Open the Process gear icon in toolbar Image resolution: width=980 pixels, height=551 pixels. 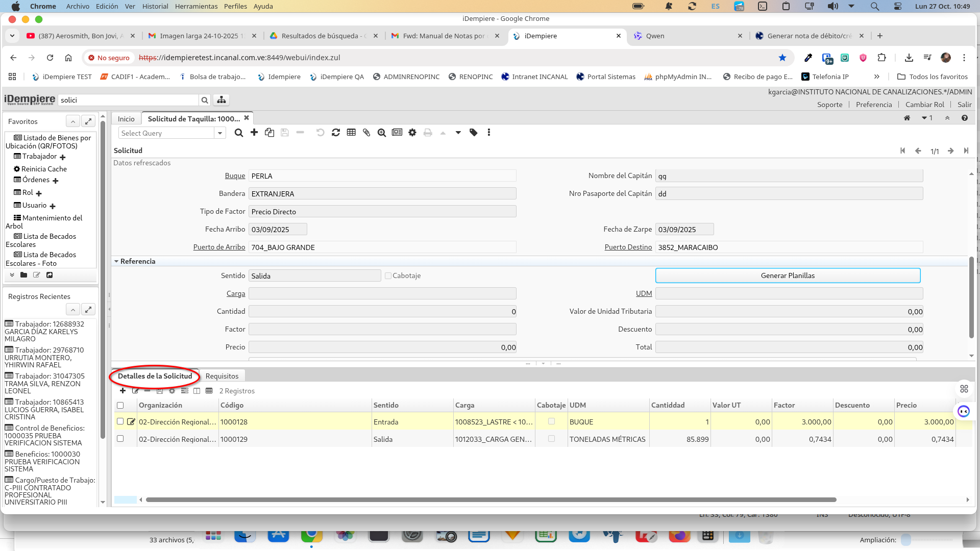point(412,133)
